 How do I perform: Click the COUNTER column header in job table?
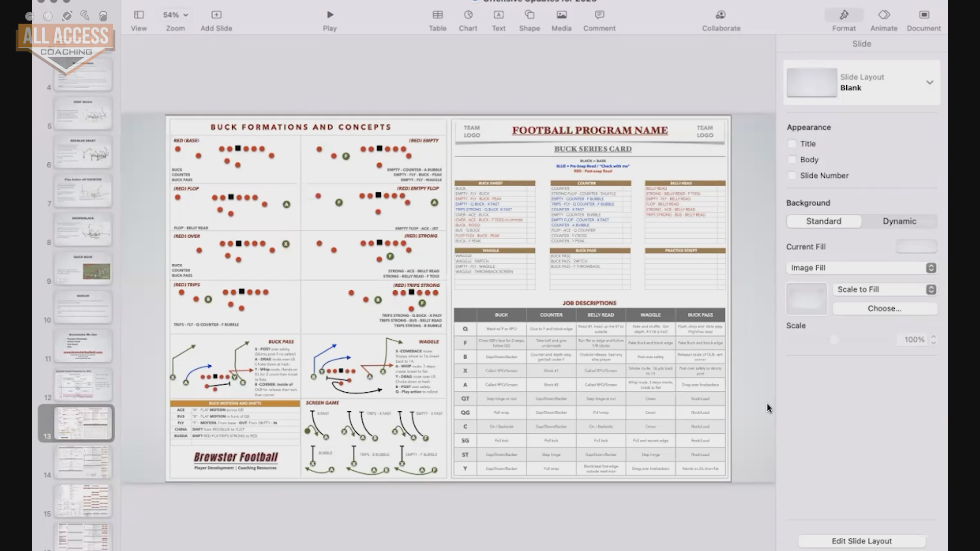[551, 315]
